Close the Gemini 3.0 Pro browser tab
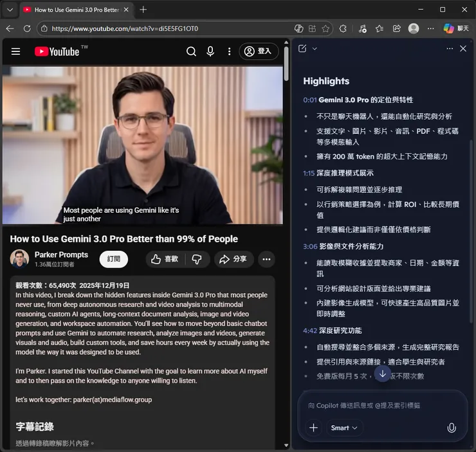The width and height of the screenshot is (476, 452). (x=126, y=10)
